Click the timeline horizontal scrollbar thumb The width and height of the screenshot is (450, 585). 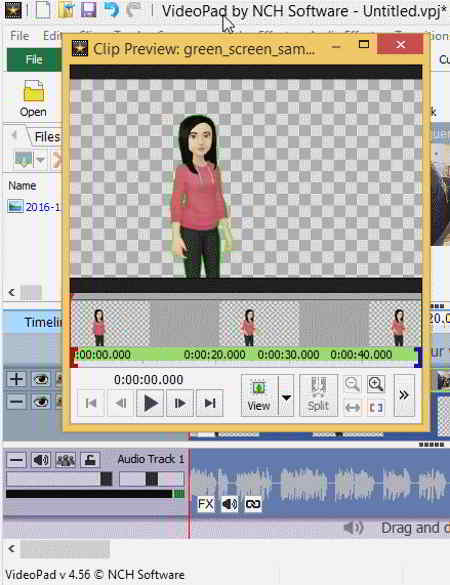(65, 550)
